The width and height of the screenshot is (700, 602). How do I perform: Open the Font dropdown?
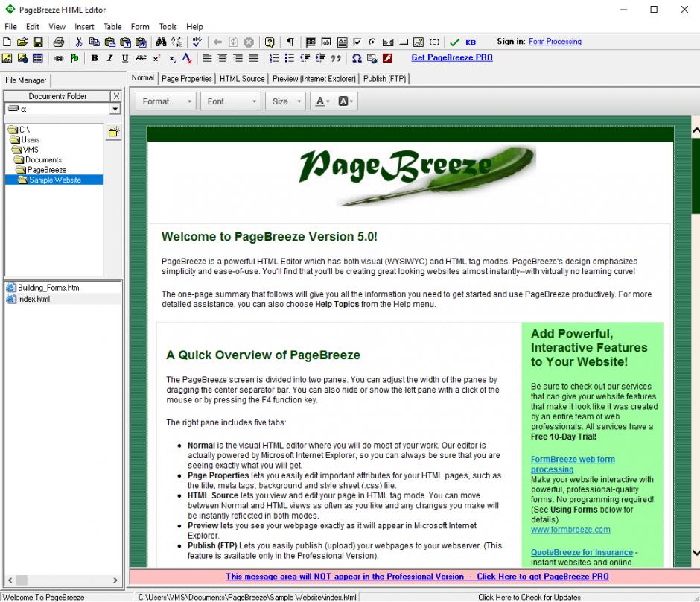(x=231, y=101)
